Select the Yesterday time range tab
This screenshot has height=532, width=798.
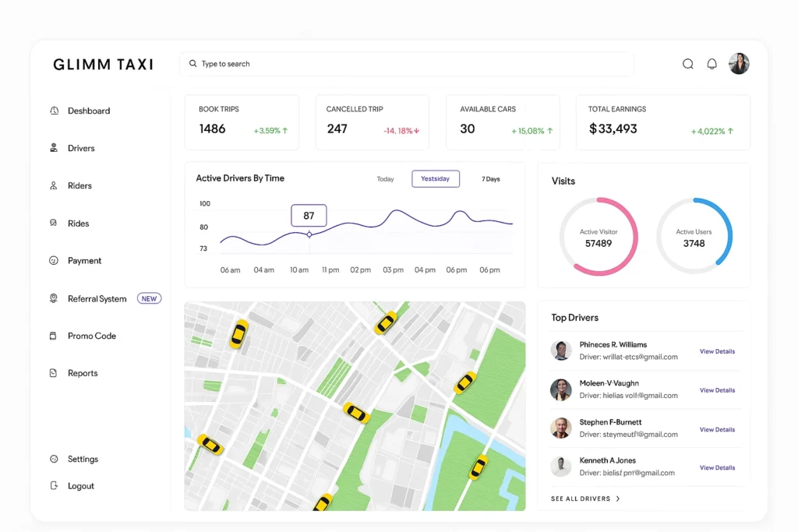click(436, 179)
